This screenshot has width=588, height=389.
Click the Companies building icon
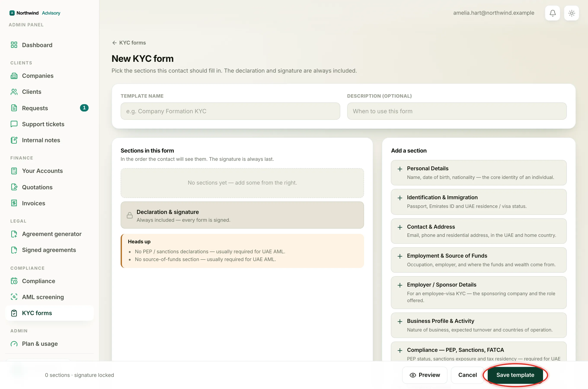[x=14, y=76]
